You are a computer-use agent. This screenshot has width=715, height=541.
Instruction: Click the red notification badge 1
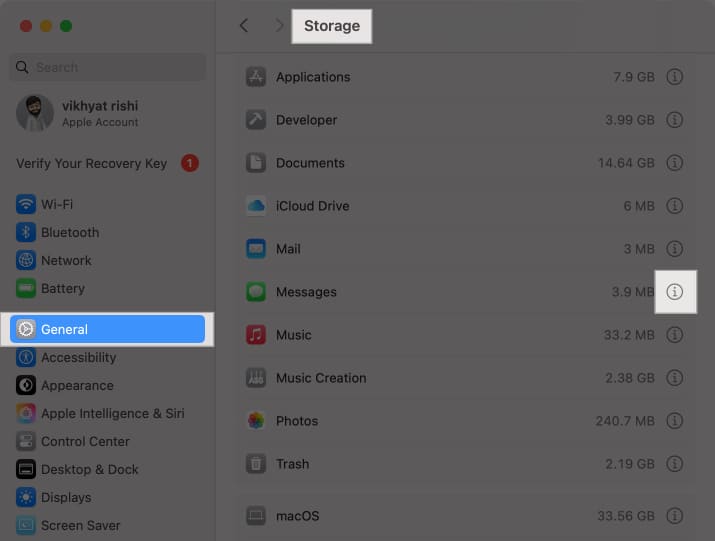[190, 163]
